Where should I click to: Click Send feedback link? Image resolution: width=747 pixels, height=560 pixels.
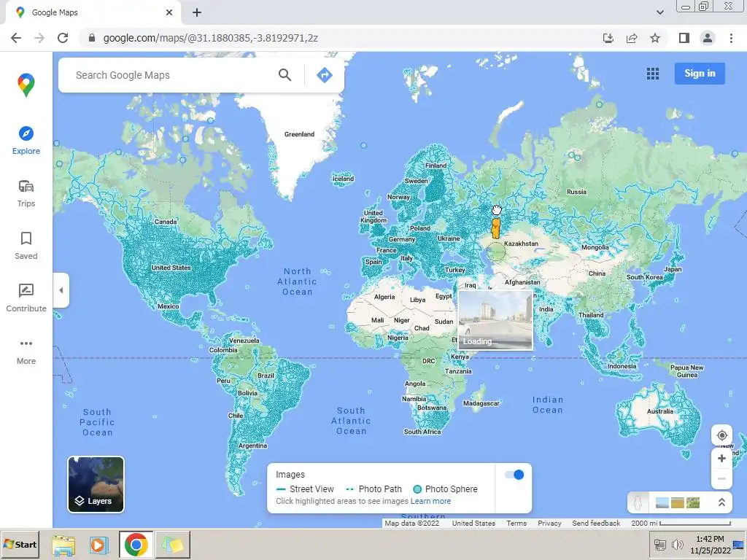click(x=596, y=523)
